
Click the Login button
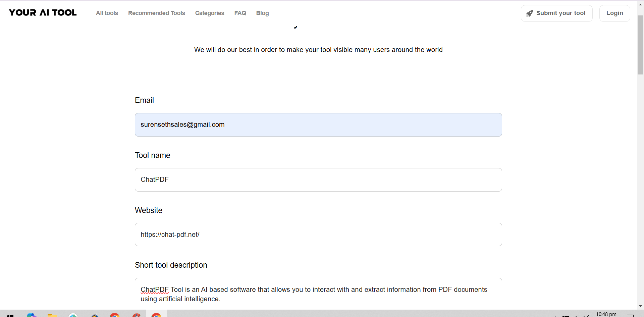click(614, 13)
